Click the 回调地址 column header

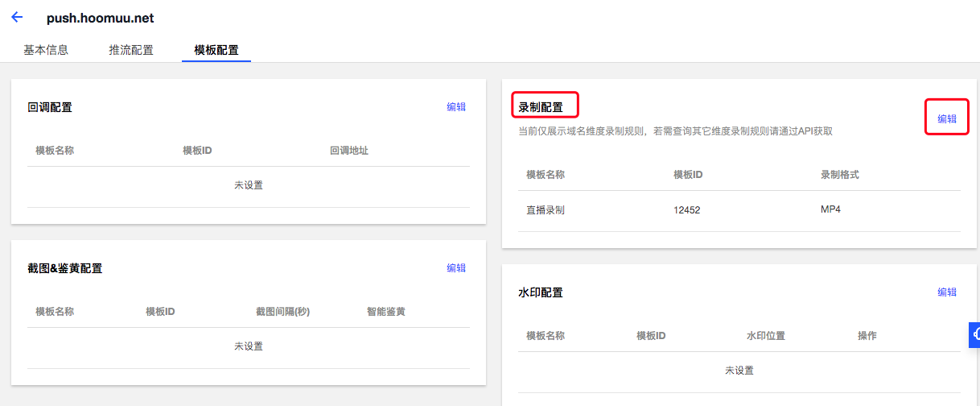click(349, 150)
